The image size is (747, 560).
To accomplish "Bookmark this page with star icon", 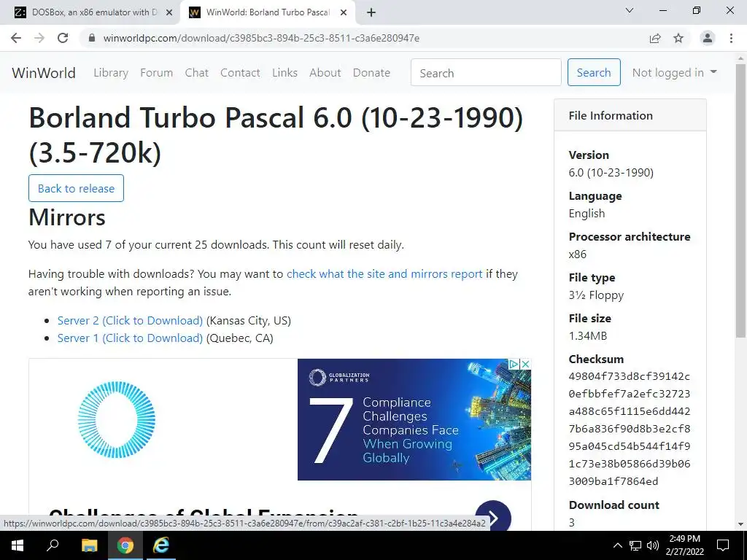I will pos(678,38).
